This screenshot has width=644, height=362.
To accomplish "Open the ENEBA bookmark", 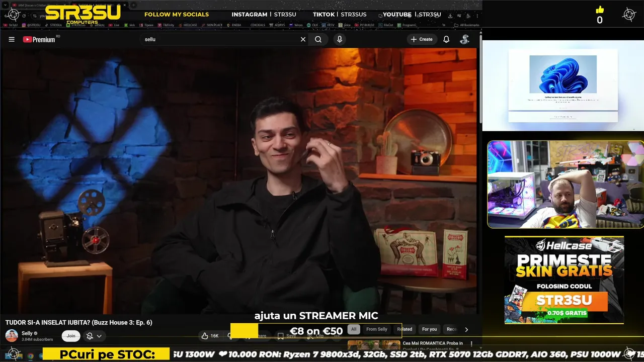I will [x=233, y=25].
